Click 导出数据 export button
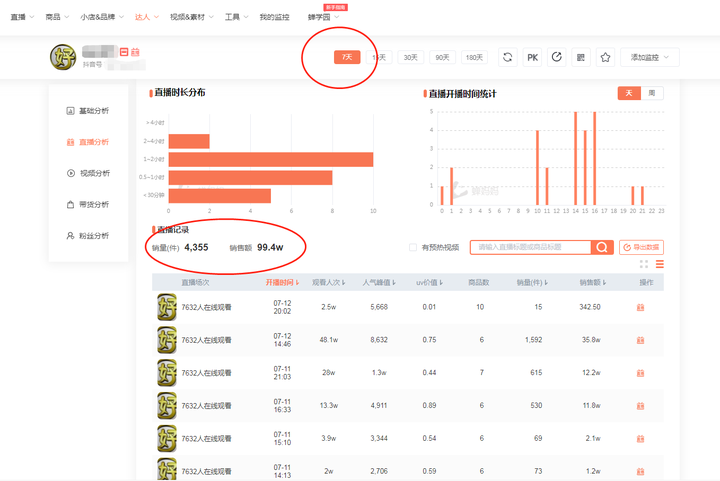This screenshot has height=481, width=720. click(641, 247)
